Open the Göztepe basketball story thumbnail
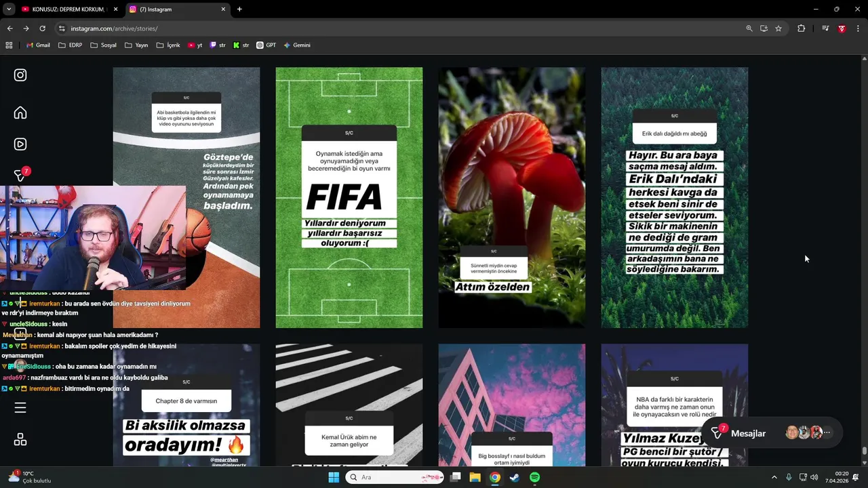Image resolution: width=868 pixels, height=488 pixels. click(x=186, y=197)
